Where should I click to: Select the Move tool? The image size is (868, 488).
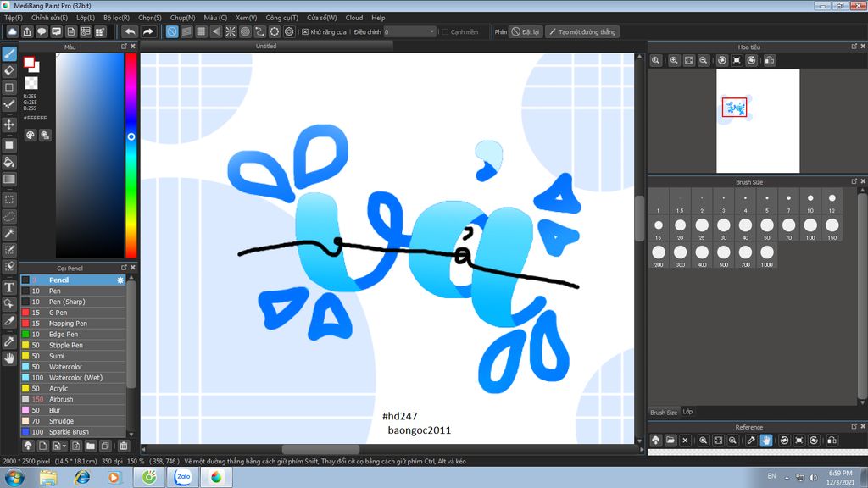point(9,125)
